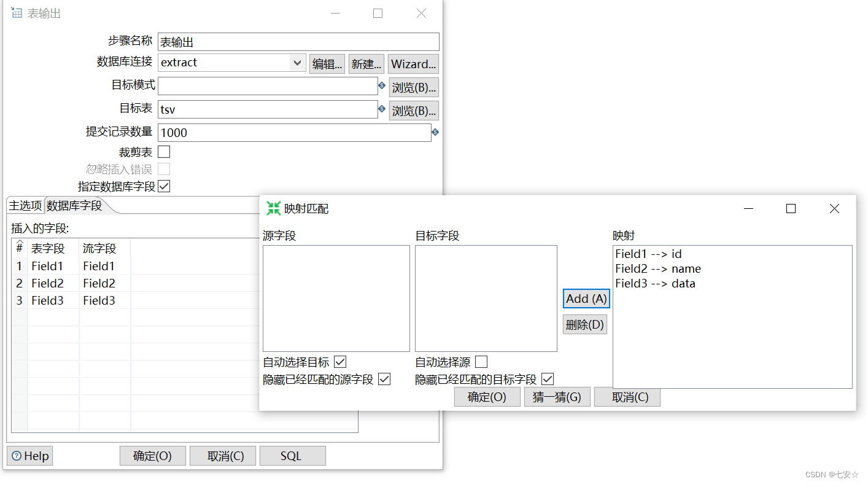Image resolution: width=868 pixels, height=484 pixels.
Task: Uncheck 隐藏已经匹配的源字段 option
Action: click(385, 379)
